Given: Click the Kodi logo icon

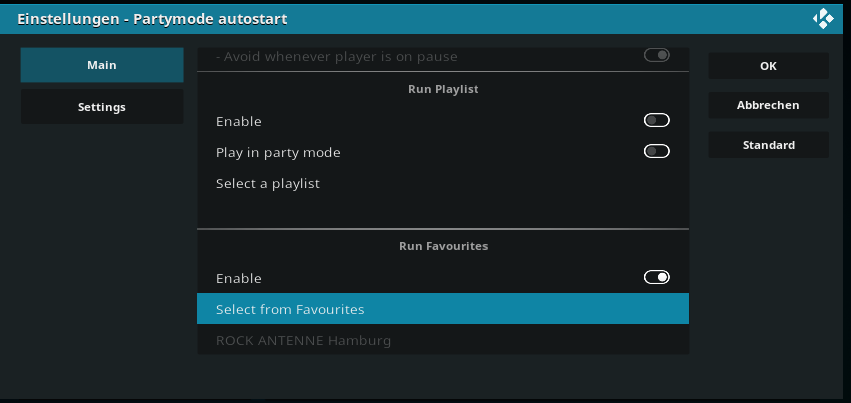Looking at the screenshot, I should (x=823, y=18).
